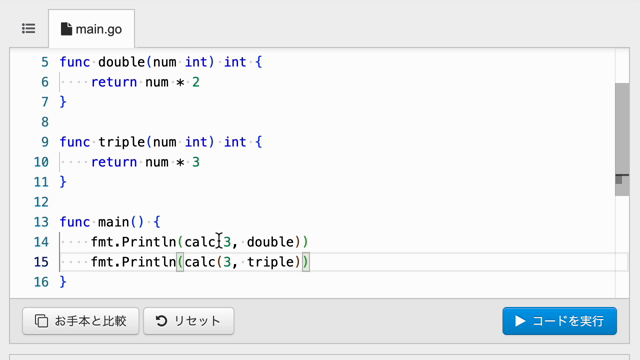Click the file icon on main.go tab
640x360 pixels.
[66, 29]
